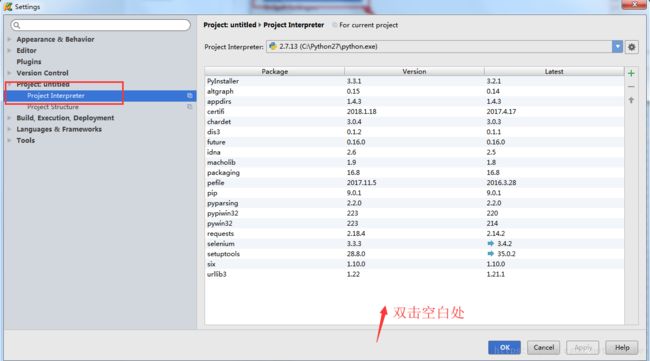
Task: Select Version Control category
Action: pos(42,73)
